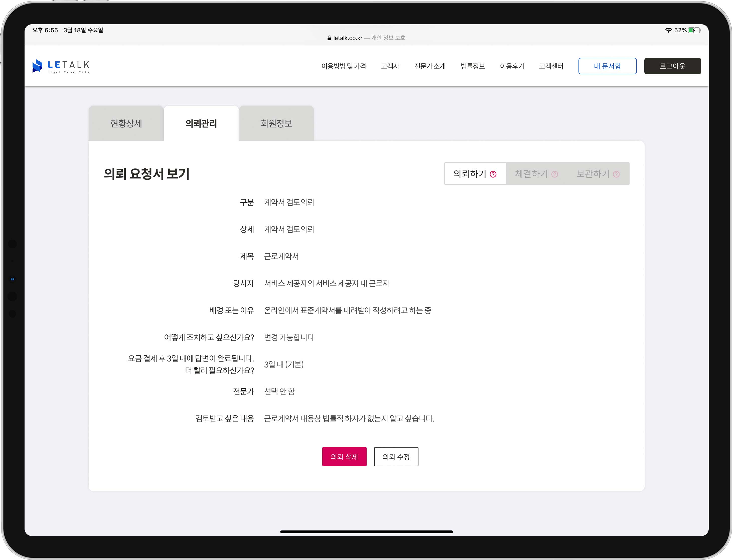The height and width of the screenshot is (560, 732).
Task: Go to the 고객사 menu item
Action: pyautogui.click(x=390, y=66)
